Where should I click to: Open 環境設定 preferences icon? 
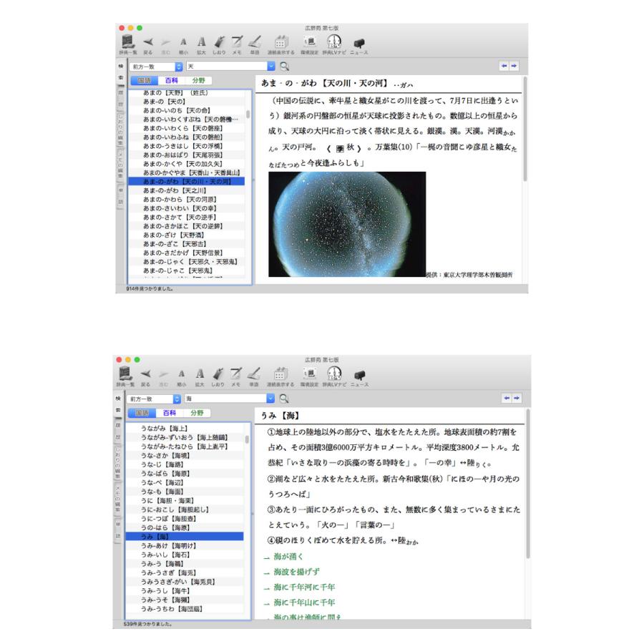coord(308,43)
